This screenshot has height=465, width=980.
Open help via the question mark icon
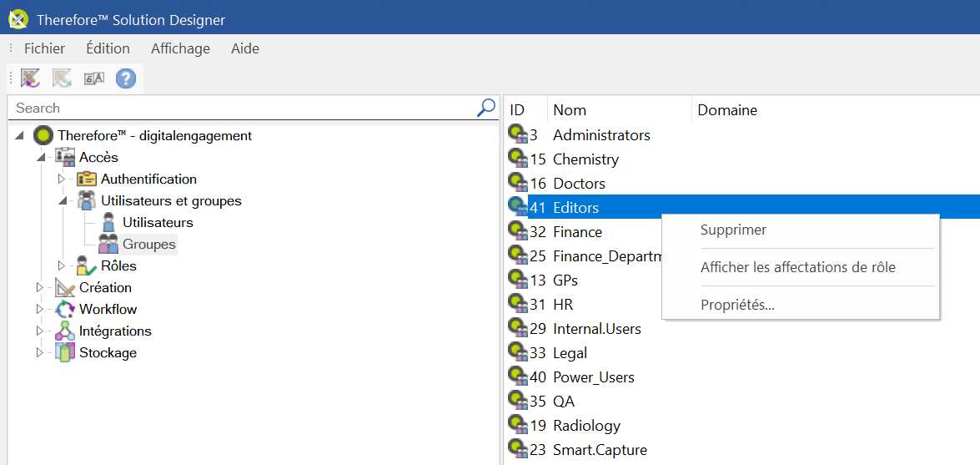click(x=126, y=78)
